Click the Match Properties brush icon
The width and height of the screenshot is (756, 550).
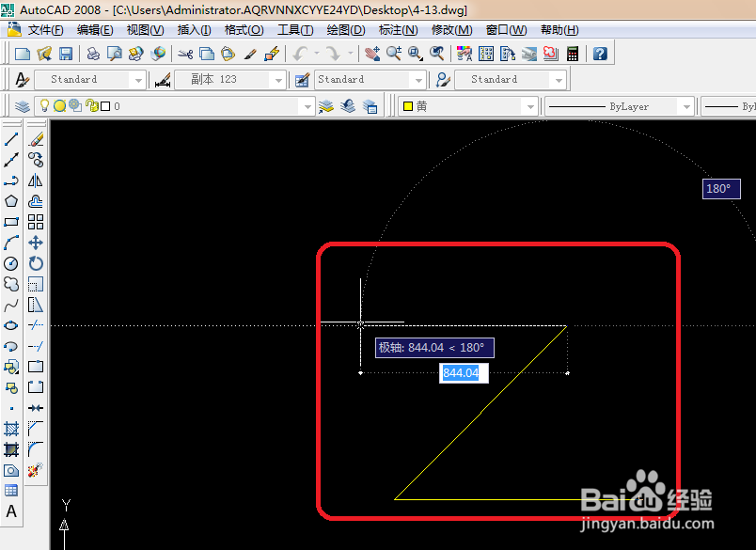coord(250,54)
